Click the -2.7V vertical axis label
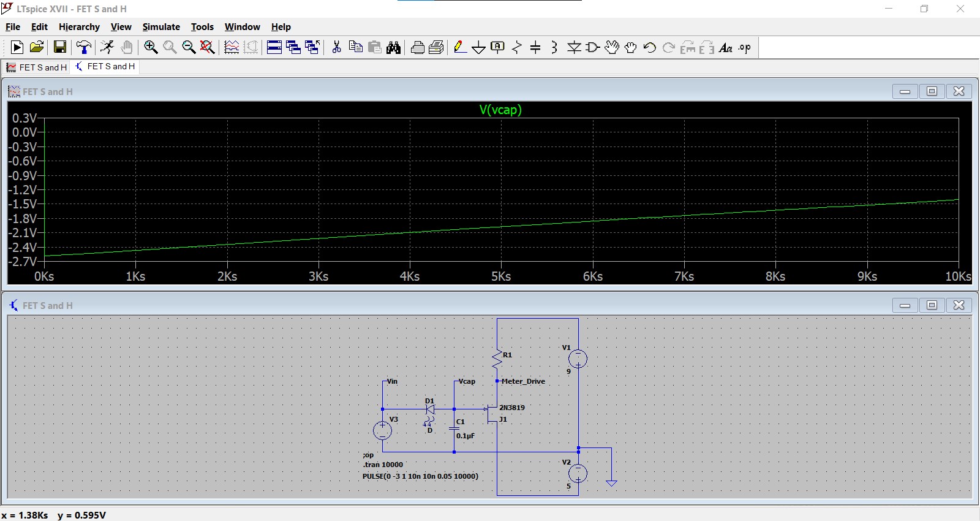The height and width of the screenshot is (521, 980). tap(23, 262)
